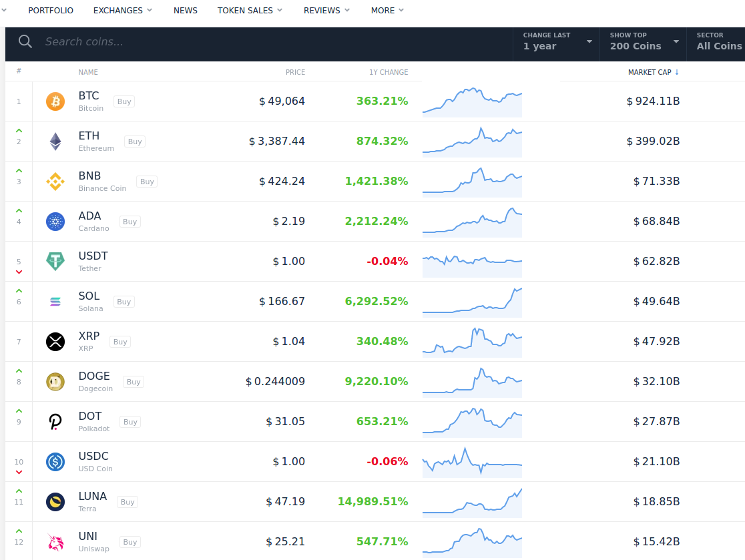Open the News page
The width and height of the screenshot is (745, 560).
[186, 11]
